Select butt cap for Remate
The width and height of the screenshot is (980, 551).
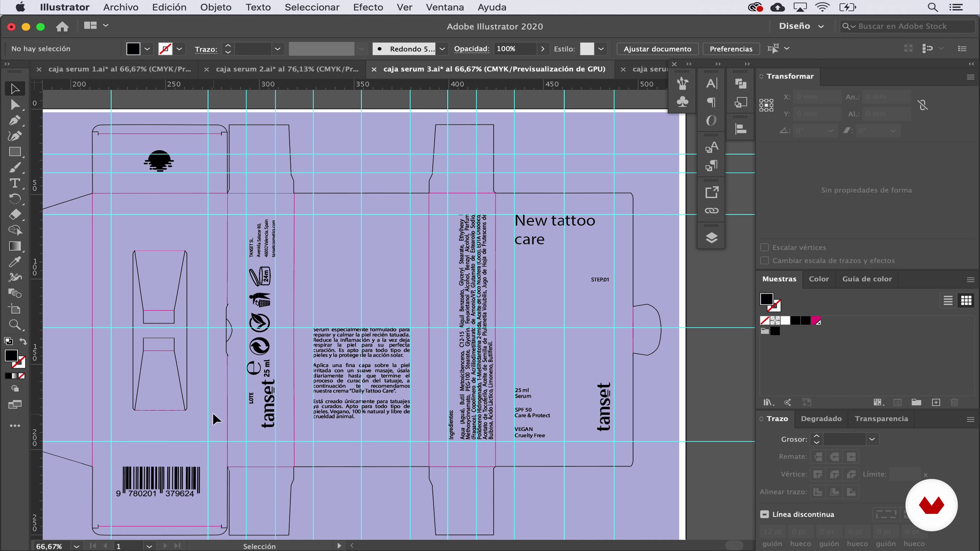pos(818,456)
